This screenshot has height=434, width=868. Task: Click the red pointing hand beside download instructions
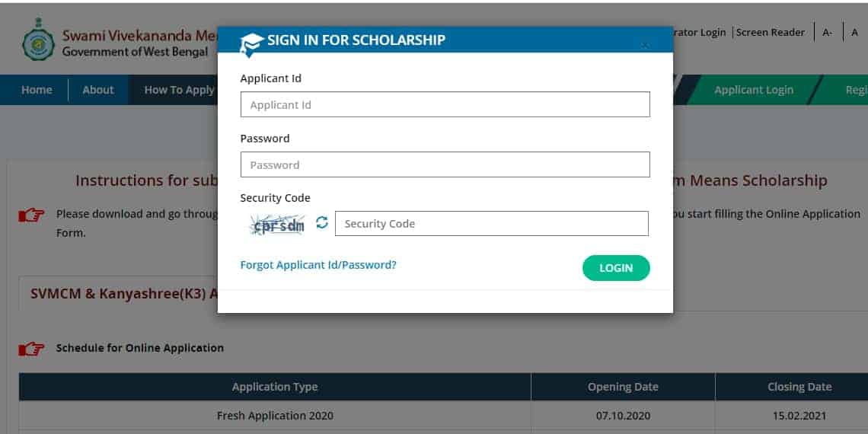(31, 216)
